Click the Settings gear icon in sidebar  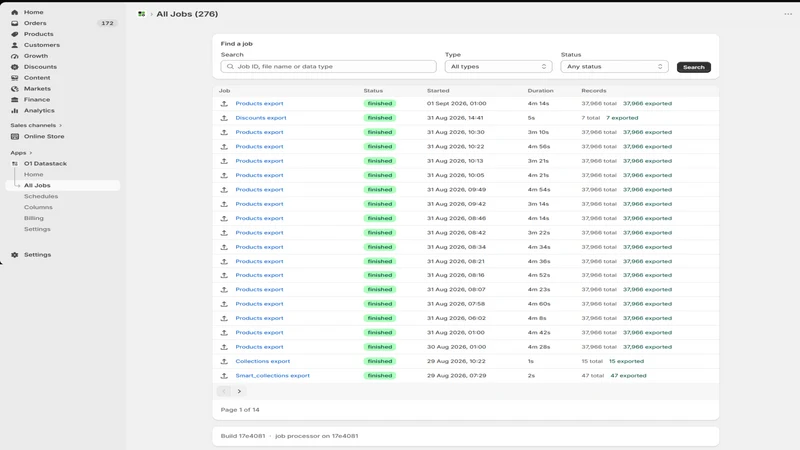click(x=14, y=255)
